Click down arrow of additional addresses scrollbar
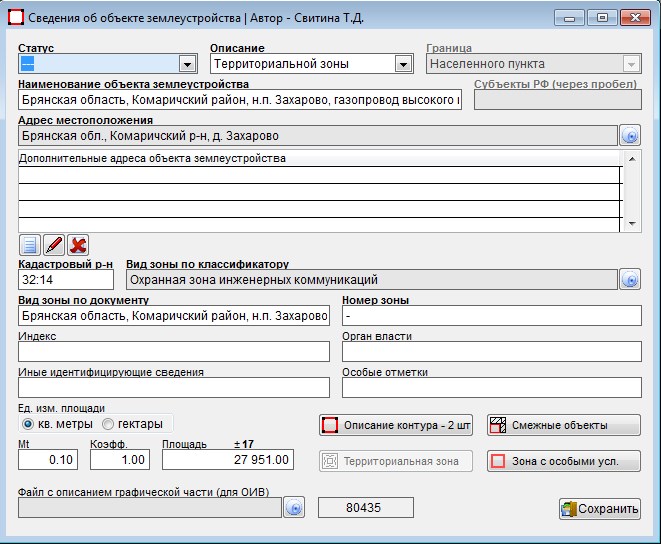Screen dimensions: 661x544 coord(632,224)
